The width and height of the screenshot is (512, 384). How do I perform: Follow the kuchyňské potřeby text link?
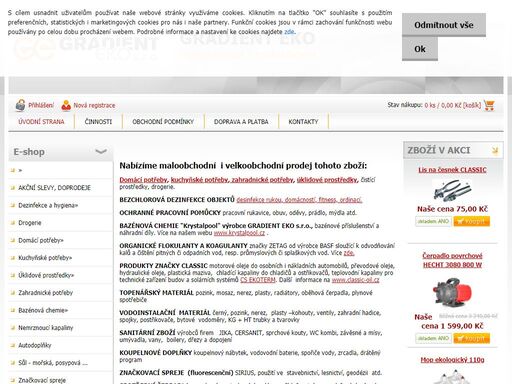[x=199, y=180]
